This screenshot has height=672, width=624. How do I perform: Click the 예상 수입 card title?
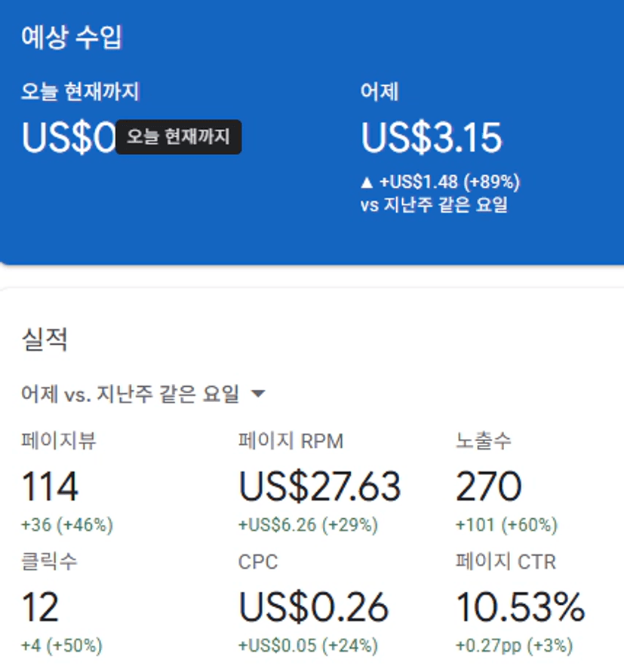pyautogui.click(x=72, y=37)
